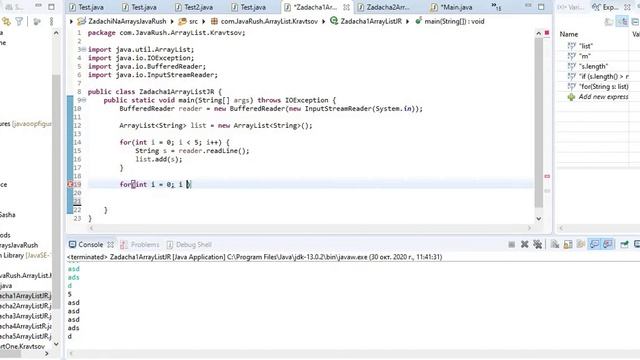Image resolution: width=640 pixels, height=360 pixels.
Task: Toggle Show Console on Standard Out
Action: click(594, 244)
